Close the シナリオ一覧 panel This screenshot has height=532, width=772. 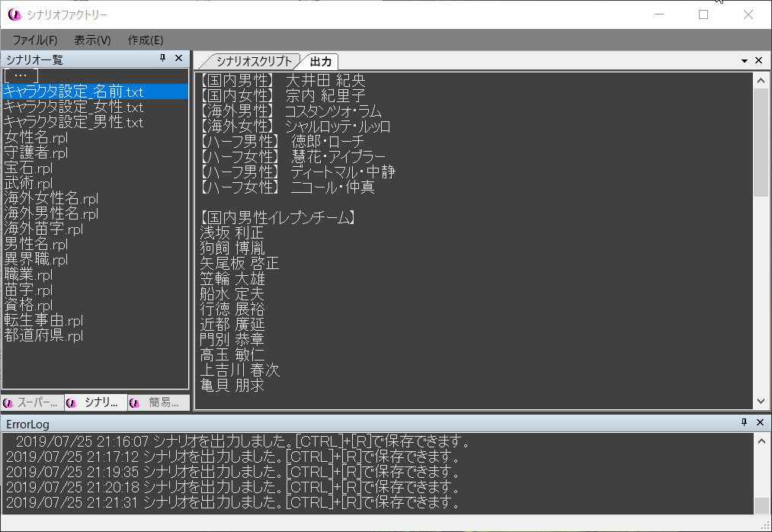coord(179,59)
